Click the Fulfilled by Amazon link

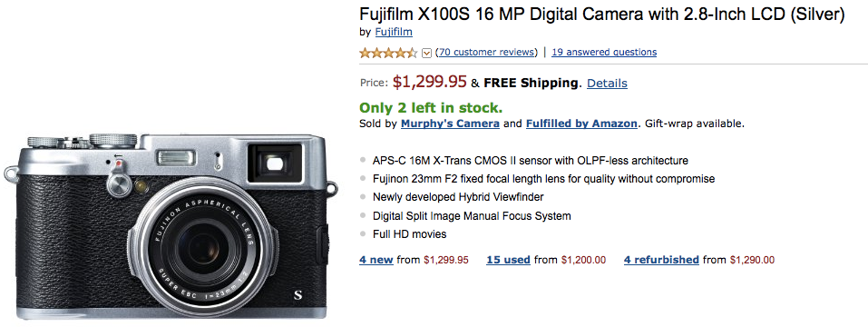click(581, 124)
